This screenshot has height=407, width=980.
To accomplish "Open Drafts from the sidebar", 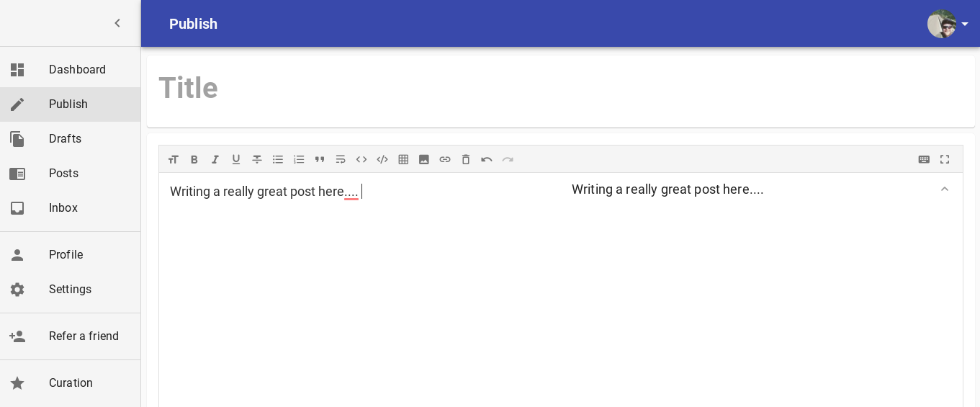I will [65, 139].
